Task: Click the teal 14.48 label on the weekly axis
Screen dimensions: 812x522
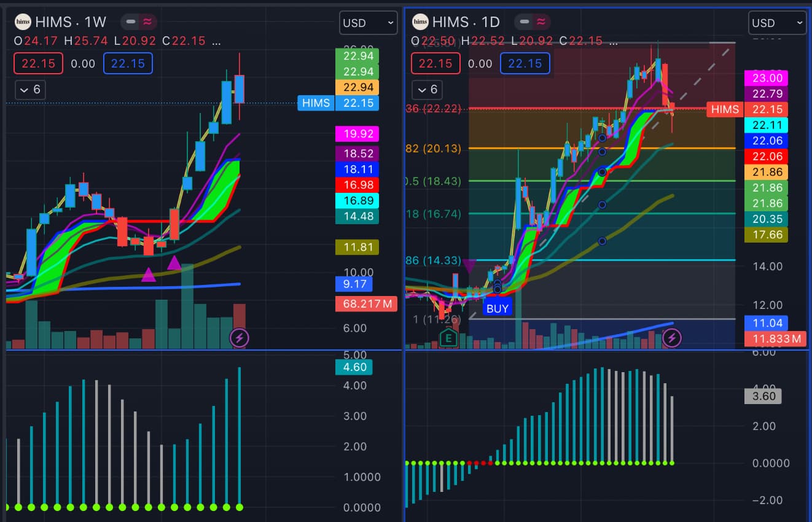Action: tap(357, 216)
